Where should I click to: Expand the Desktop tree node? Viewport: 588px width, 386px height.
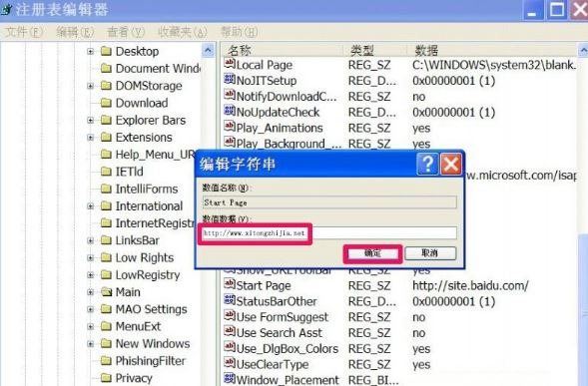[91, 51]
